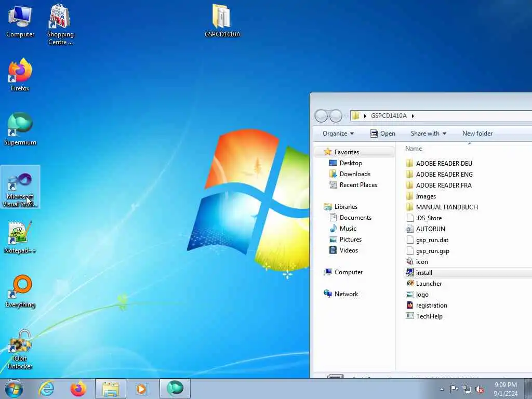Screen dimensions: 532x399
Task: Select the Microsoft Visual Studio desktop shortcut
Action: pyautogui.click(x=20, y=187)
